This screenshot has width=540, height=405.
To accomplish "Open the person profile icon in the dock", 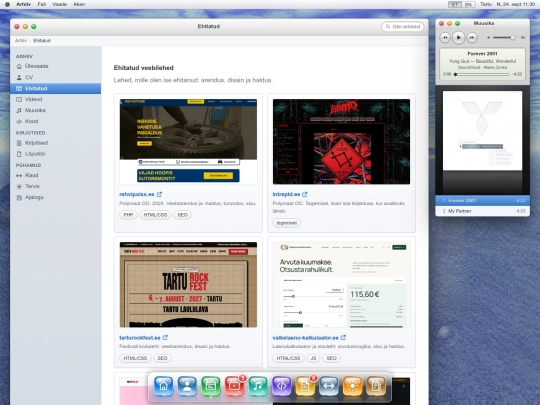I will (x=187, y=386).
